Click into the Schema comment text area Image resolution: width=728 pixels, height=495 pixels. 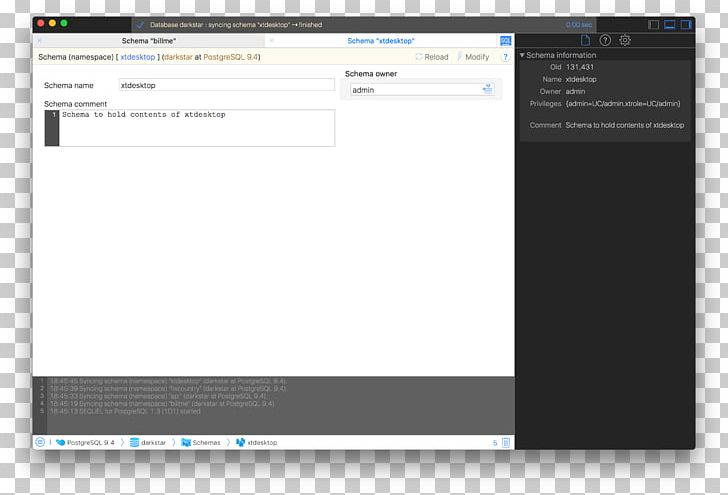(x=196, y=128)
